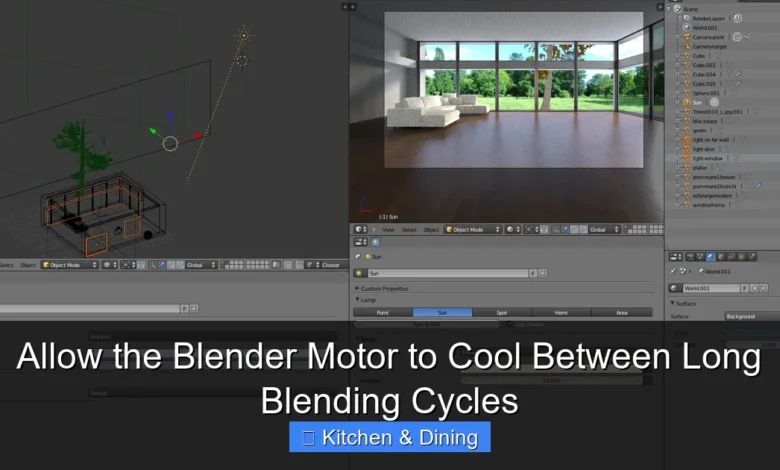Open the View menu in the render viewport header
The width and height of the screenshot is (780, 470).
click(388, 229)
